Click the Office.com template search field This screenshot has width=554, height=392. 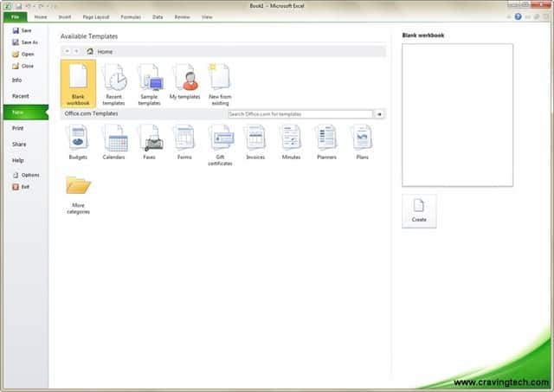coord(300,114)
